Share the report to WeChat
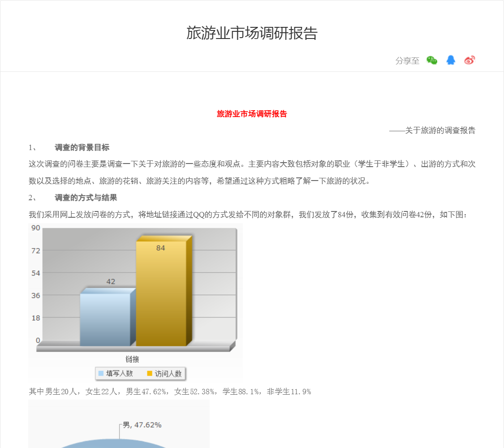Viewport: 504px width, 448px height. pos(431,60)
